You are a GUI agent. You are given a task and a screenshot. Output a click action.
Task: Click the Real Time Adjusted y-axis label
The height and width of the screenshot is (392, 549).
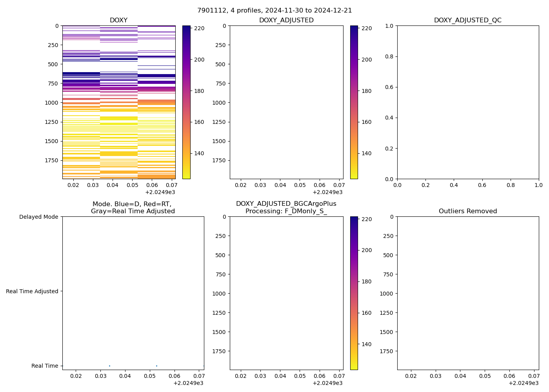[x=32, y=291]
